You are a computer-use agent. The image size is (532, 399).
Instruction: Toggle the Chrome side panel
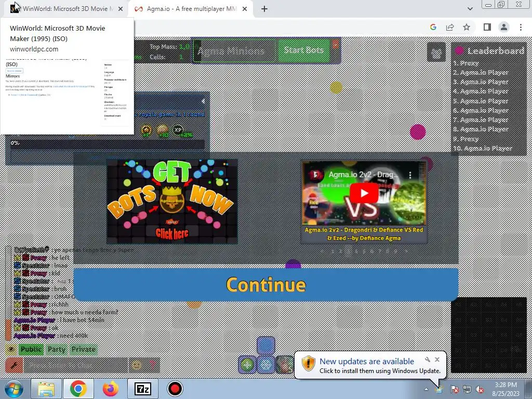pos(487,27)
